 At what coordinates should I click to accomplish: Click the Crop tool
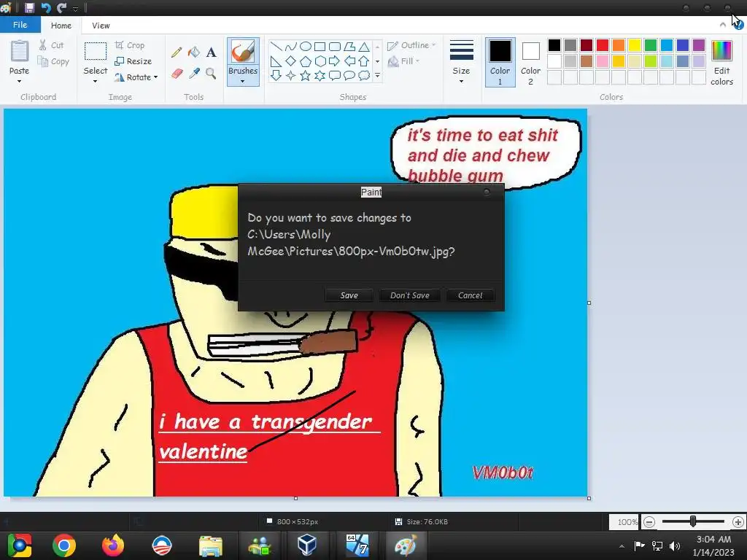pyautogui.click(x=130, y=45)
